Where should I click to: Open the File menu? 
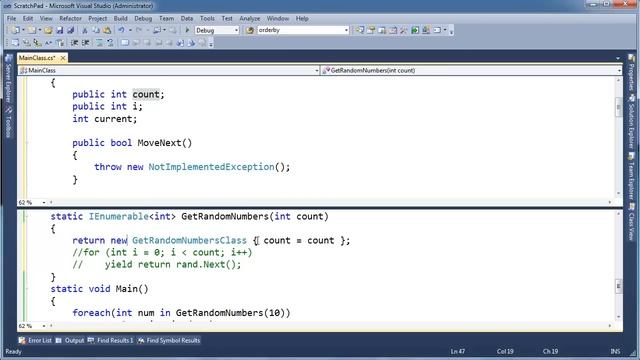click(11, 18)
